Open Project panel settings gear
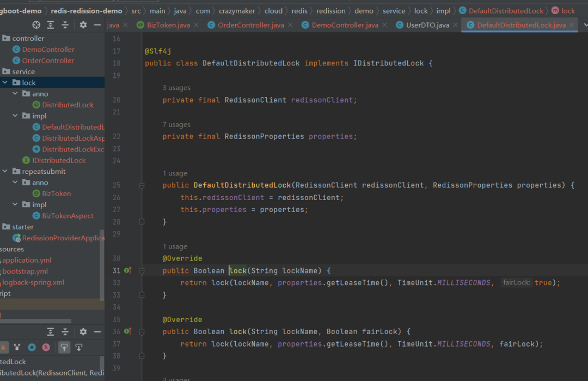 click(x=83, y=25)
